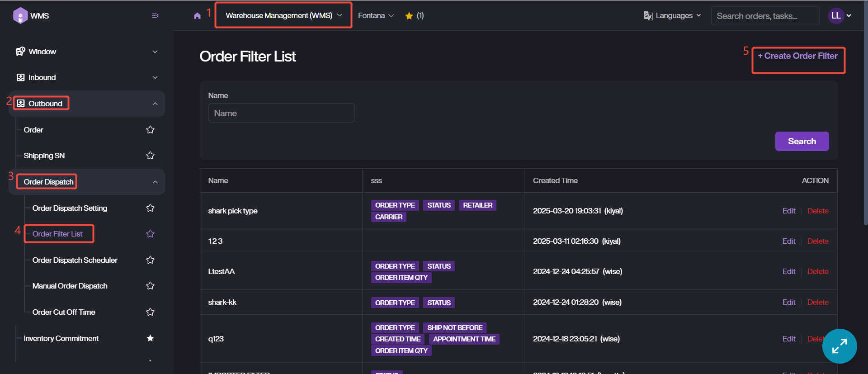Delete the 123 filter row
This screenshot has width=868, height=374.
coord(818,241)
